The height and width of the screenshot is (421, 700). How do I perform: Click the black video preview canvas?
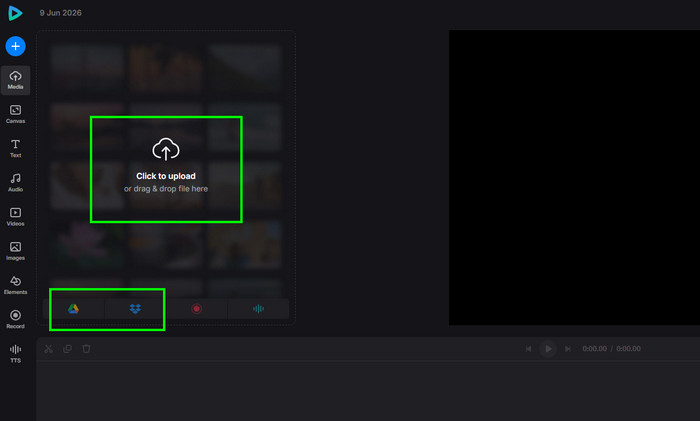575,178
